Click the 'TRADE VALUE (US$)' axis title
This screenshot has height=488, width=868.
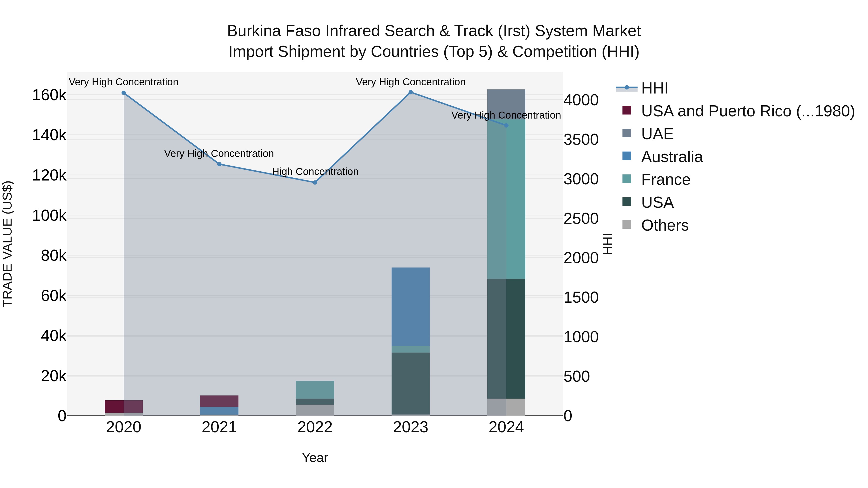click(7, 244)
